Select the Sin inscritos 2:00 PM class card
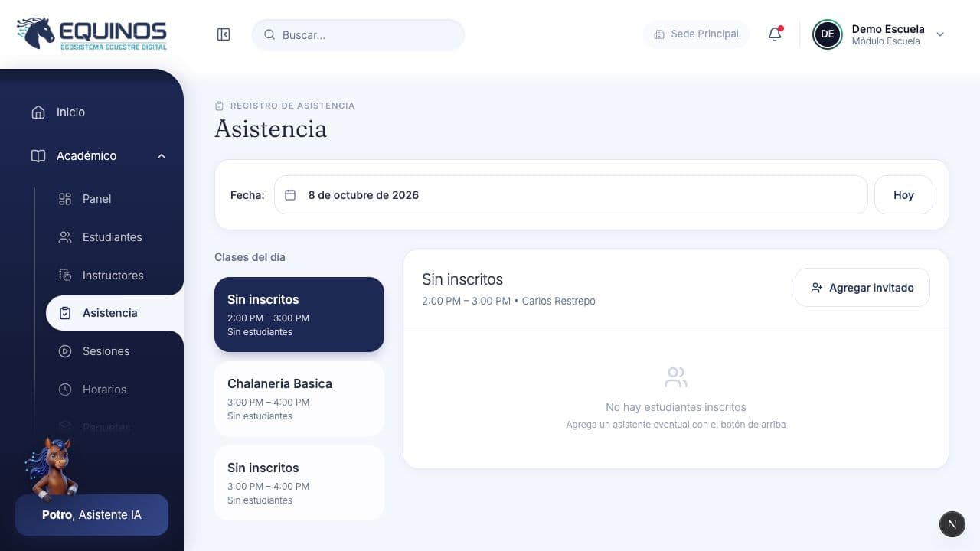 [299, 315]
